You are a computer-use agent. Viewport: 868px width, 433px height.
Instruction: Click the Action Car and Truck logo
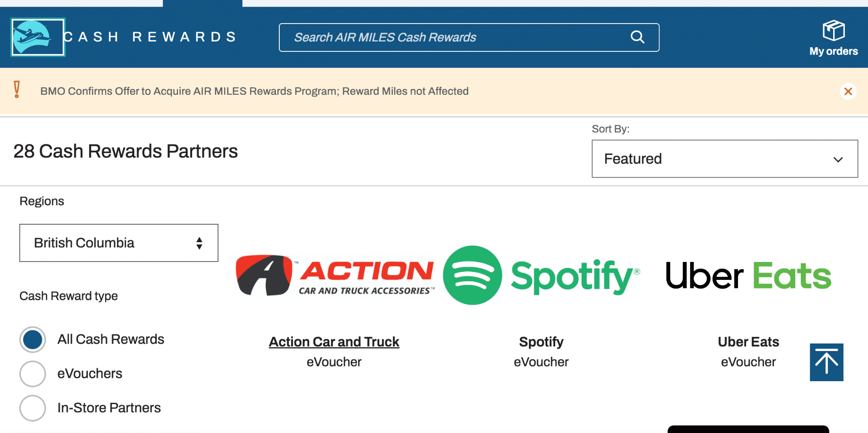pyautogui.click(x=334, y=276)
